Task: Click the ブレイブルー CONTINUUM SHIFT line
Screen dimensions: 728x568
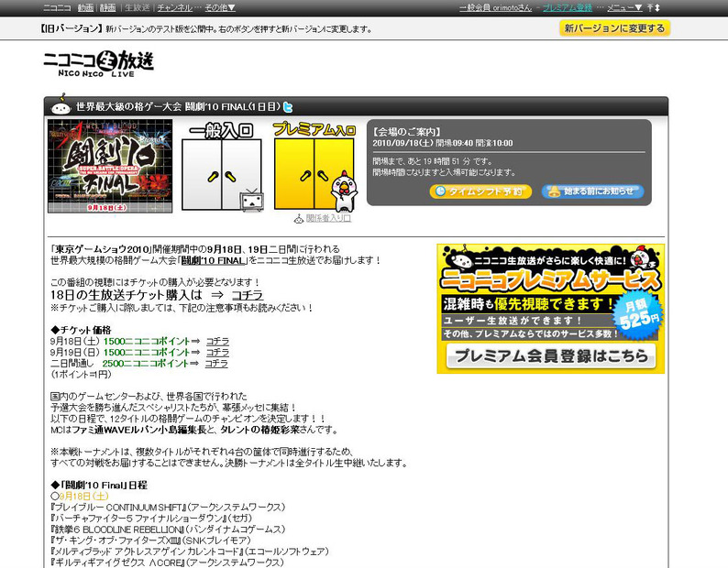Action: pyautogui.click(x=168, y=508)
